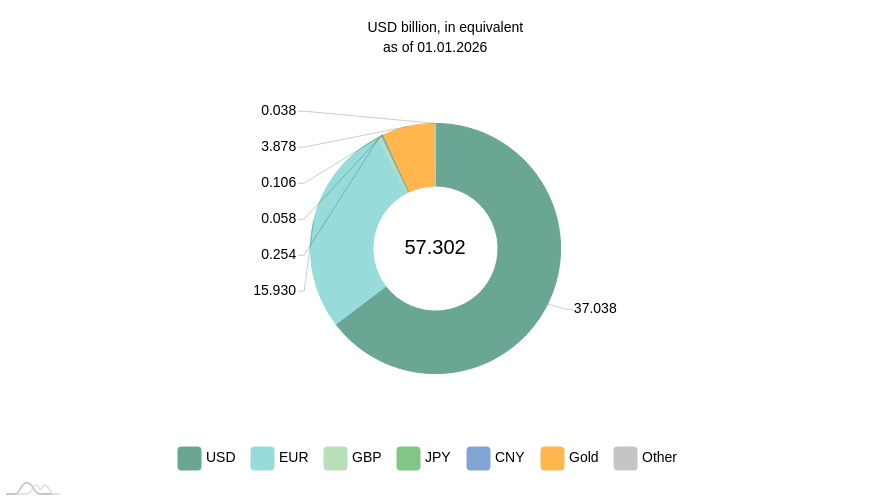Click the 0.106 data label
This screenshot has width=891, height=500.
click(x=278, y=182)
